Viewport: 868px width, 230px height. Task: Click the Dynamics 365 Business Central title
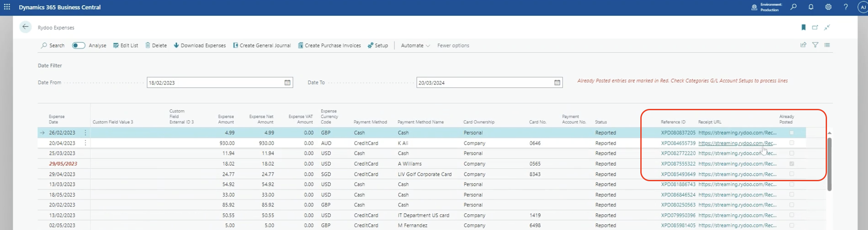coord(60,7)
